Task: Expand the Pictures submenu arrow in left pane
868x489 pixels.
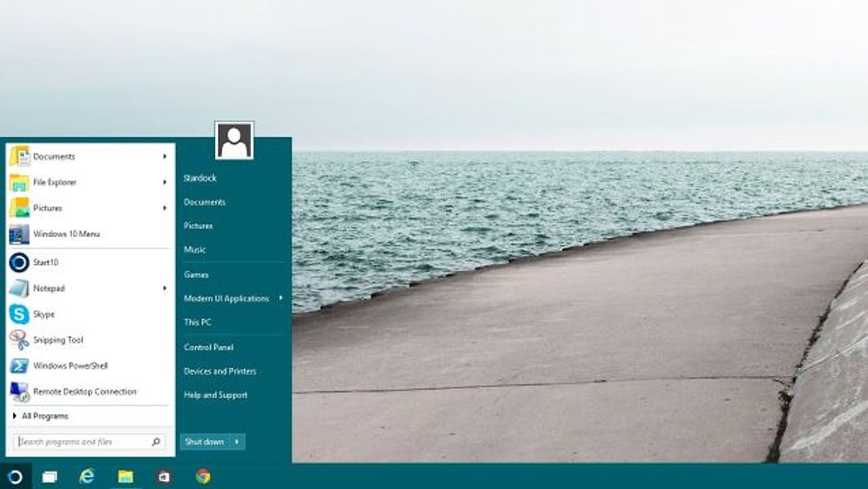Action: [x=165, y=207]
